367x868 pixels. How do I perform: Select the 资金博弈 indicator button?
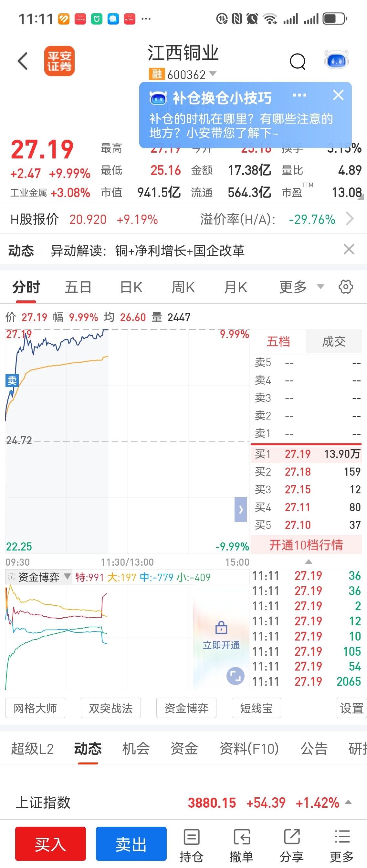tap(186, 708)
